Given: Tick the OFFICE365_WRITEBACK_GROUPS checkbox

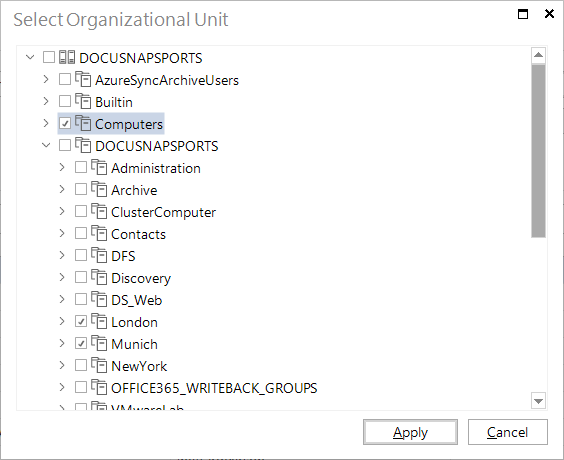Looking at the screenshot, I should (x=81, y=387).
